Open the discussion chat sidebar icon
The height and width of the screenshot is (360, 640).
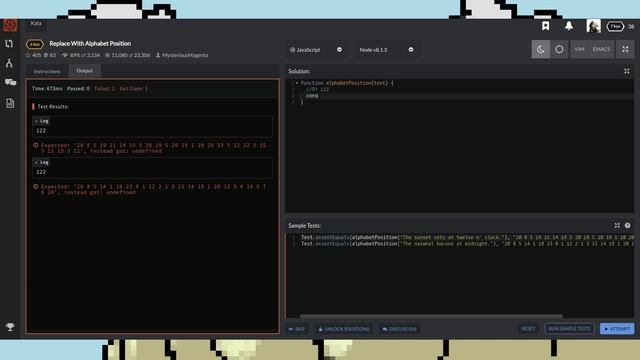coord(10,82)
